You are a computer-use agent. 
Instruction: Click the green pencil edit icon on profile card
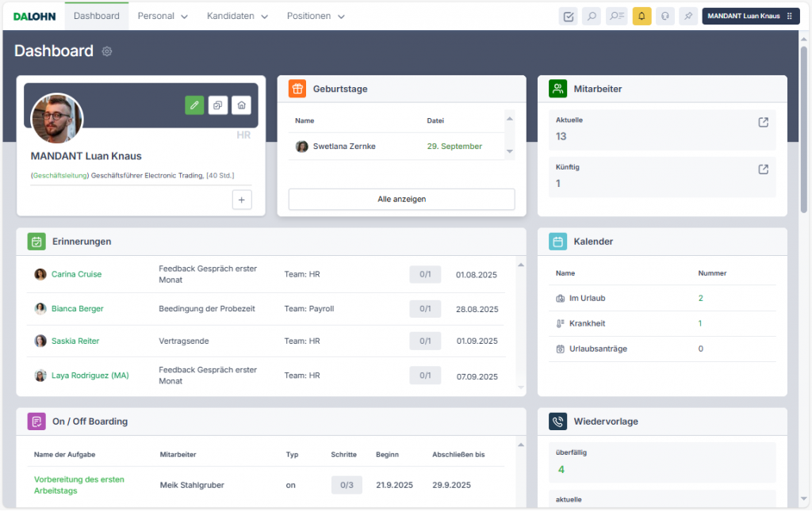194,105
